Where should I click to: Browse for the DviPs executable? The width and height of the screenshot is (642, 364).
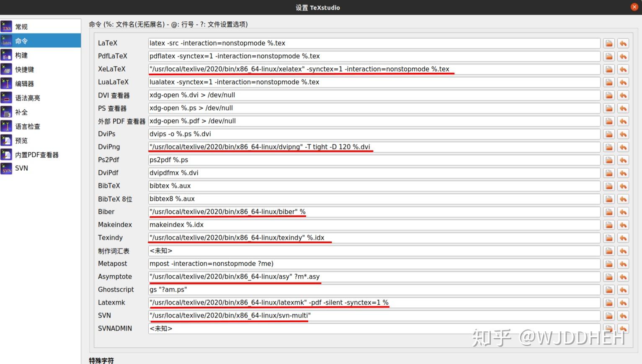[609, 134]
